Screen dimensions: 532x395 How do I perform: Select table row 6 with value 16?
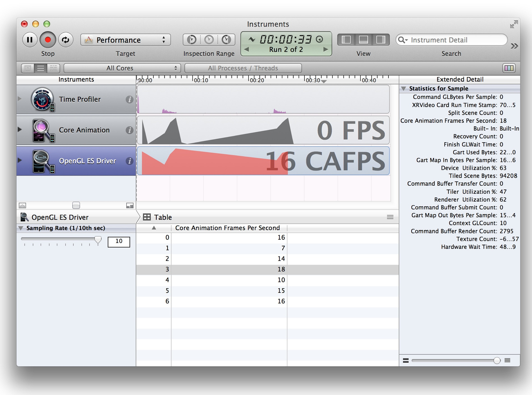(267, 301)
